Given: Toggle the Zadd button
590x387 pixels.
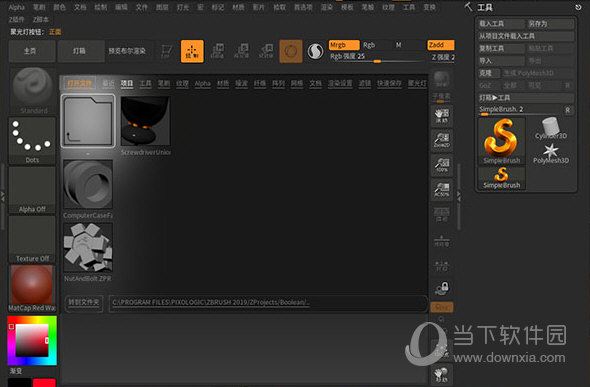Looking at the screenshot, I should pos(441,45).
